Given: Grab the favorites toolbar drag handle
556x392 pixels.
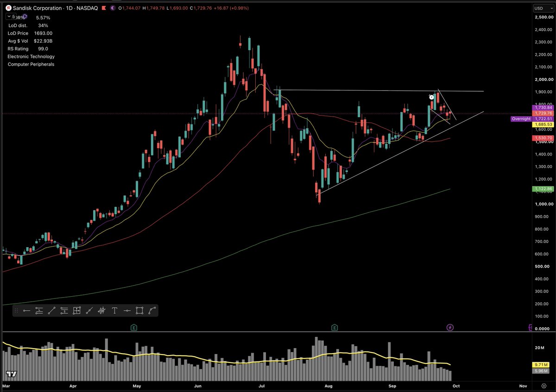Looking at the screenshot, I should [16, 311].
